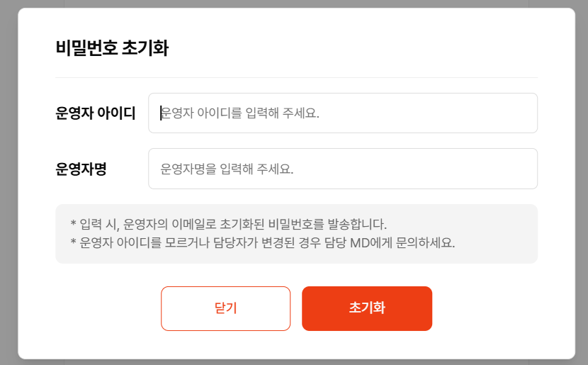588x365 pixels.
Task: Click into the 운영자명 input field
Action: coord(342,169)
